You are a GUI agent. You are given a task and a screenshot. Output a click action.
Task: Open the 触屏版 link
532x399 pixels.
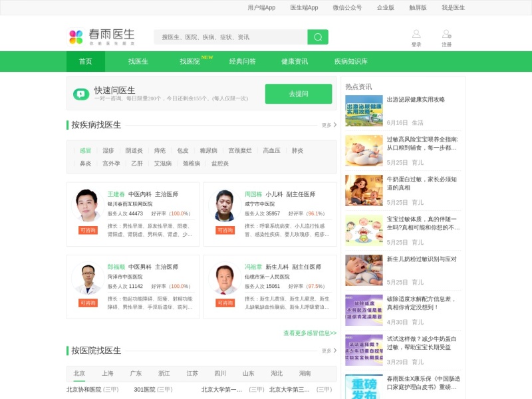[418, 7]
